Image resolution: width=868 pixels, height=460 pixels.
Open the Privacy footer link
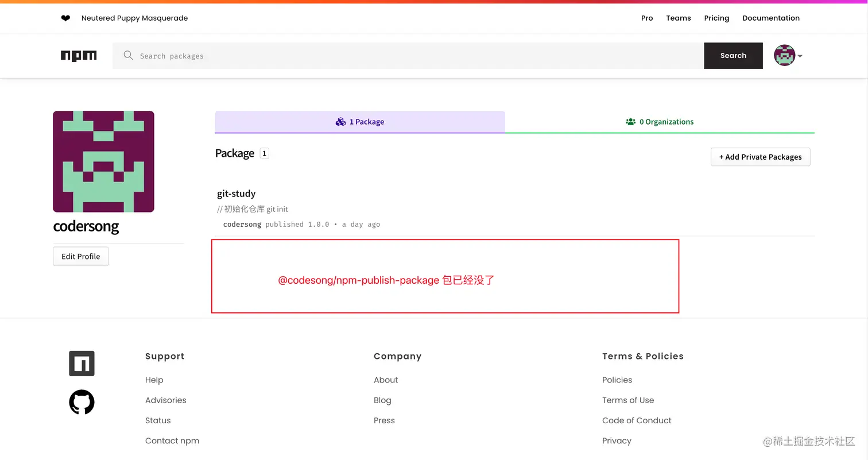coord(617,441)
